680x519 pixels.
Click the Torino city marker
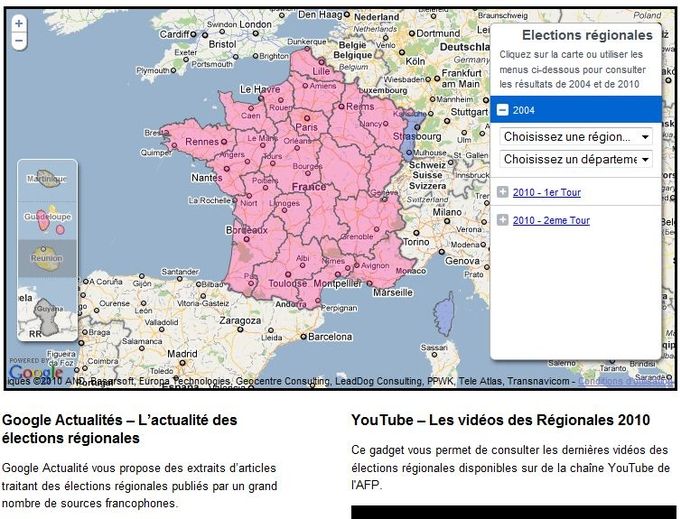tap(416, 233)
